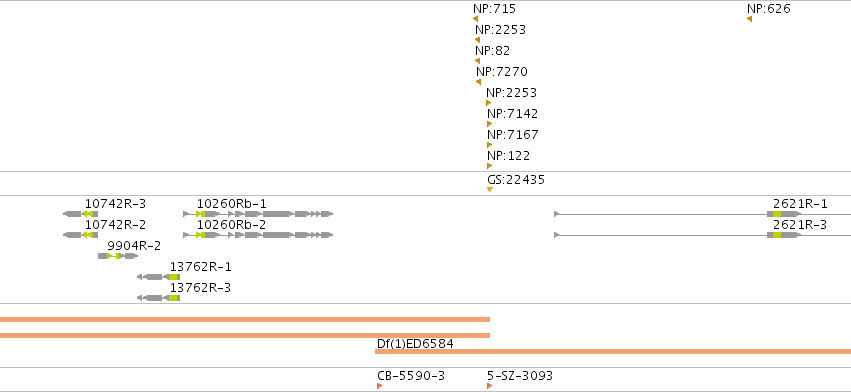
Task: Open the NP:7167 insertion marker
Action: (490, 145)
